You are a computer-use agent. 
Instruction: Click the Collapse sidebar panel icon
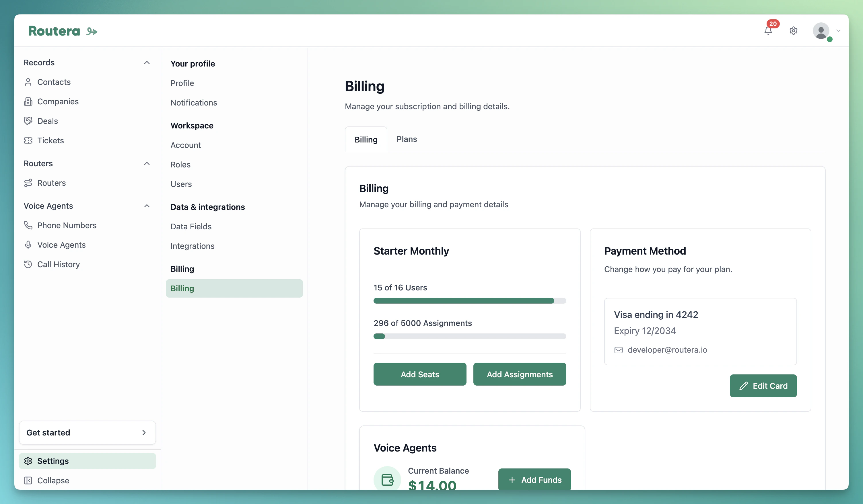point(28,480)
